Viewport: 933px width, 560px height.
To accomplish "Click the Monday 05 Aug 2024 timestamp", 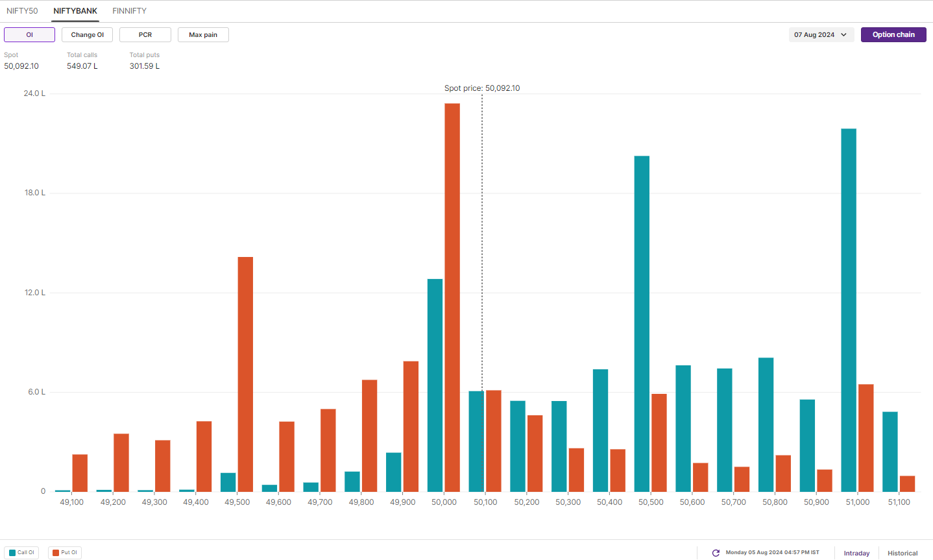I will 772,553.
